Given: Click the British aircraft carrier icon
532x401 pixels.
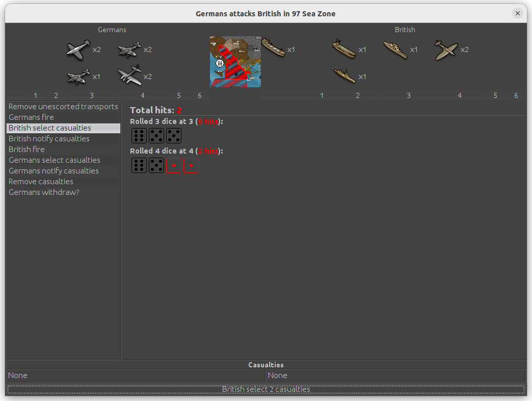Looking at the screenshot, I should point(344,49).
